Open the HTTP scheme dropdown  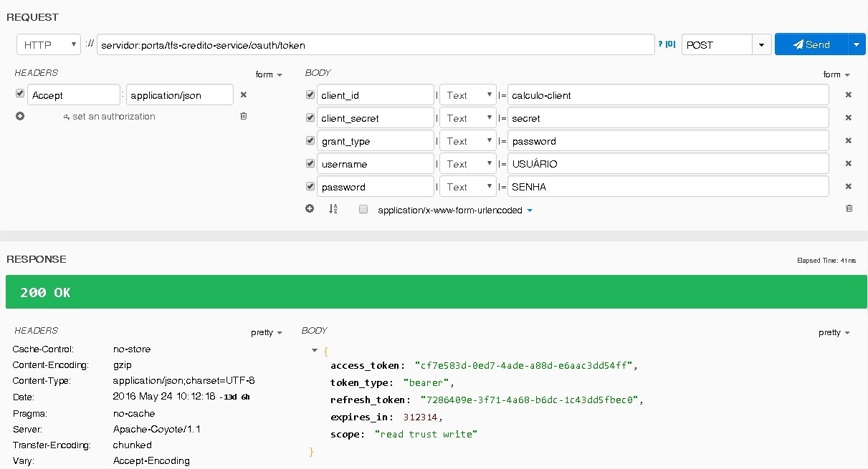[49, 44]
